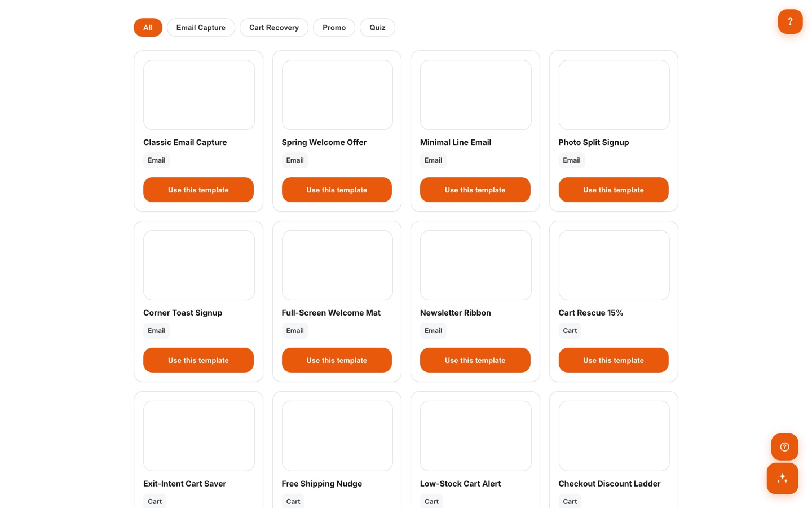Click Email tag on Photo Split Signup

572,160
